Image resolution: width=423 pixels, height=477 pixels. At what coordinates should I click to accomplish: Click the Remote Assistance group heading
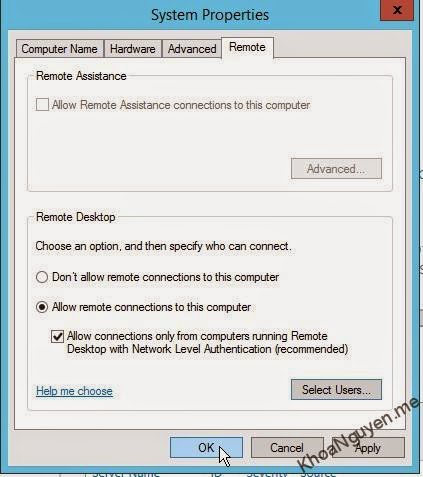(81, 76)
